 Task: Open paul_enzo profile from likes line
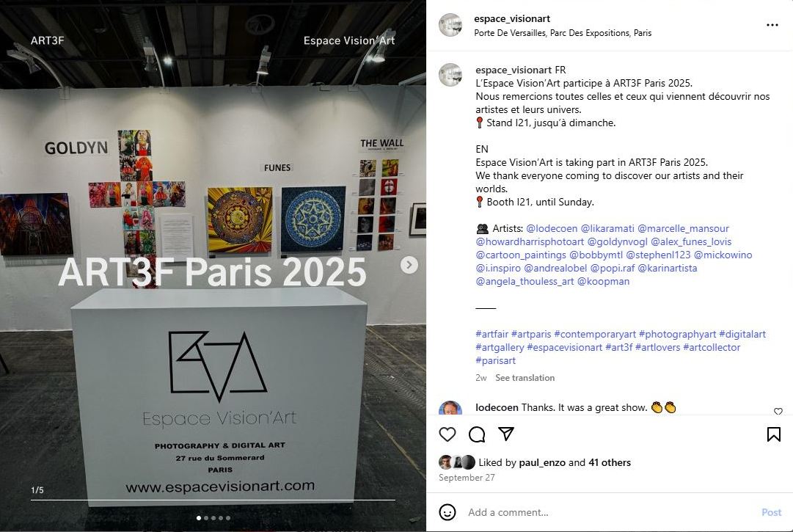[x=542, y=462]
